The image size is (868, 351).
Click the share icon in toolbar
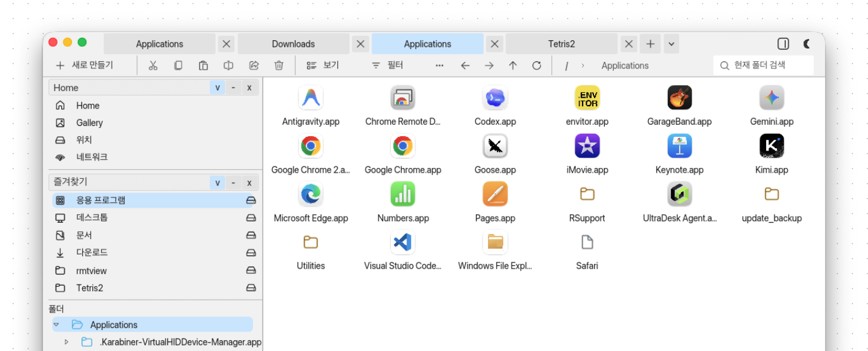254,65
